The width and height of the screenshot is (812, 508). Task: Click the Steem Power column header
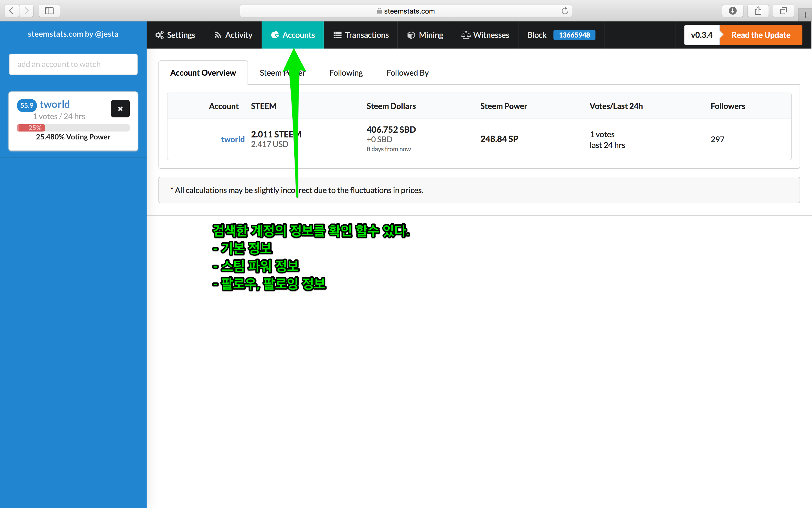tap(503, 106)
